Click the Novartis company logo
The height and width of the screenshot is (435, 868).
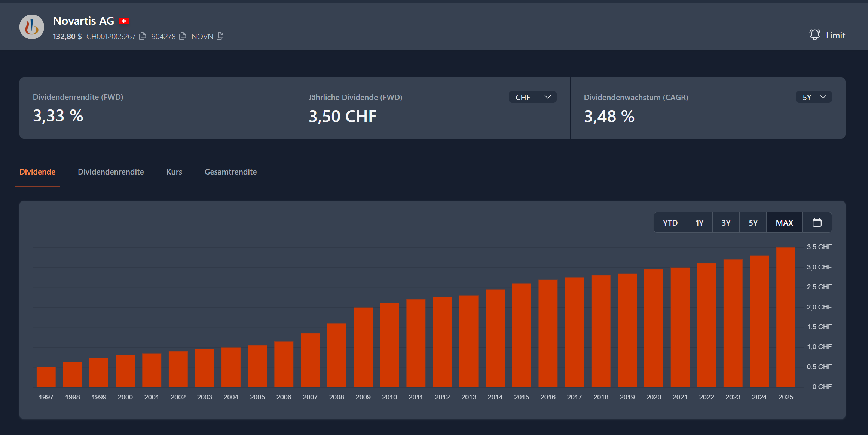[x=32, y=27]
